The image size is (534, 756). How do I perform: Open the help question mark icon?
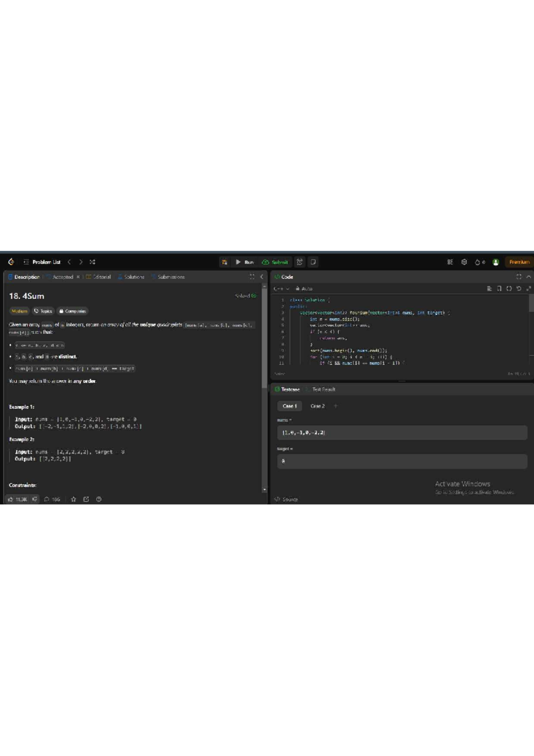click(99, 499)
